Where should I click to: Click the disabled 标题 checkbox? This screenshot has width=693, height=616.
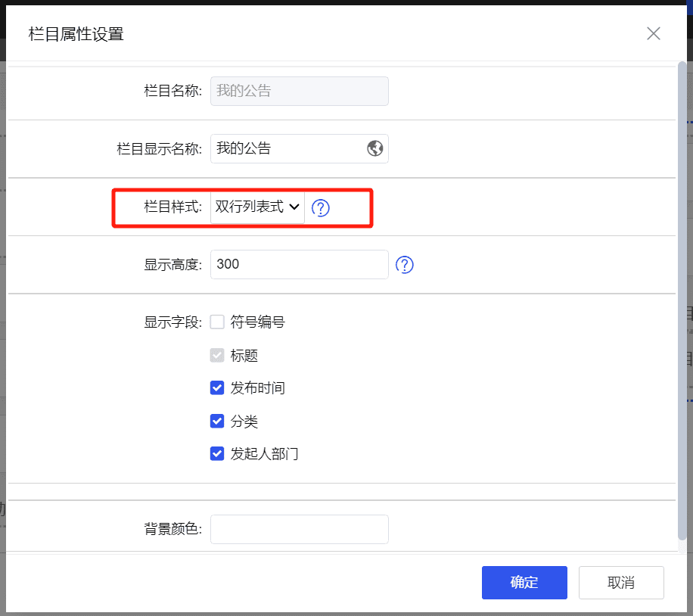point(217,355)
